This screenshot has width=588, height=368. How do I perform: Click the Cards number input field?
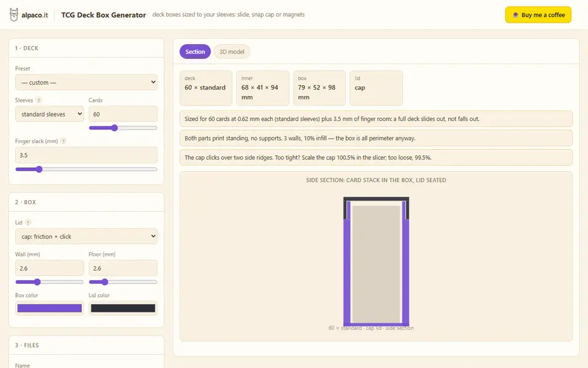coord(123,114)
